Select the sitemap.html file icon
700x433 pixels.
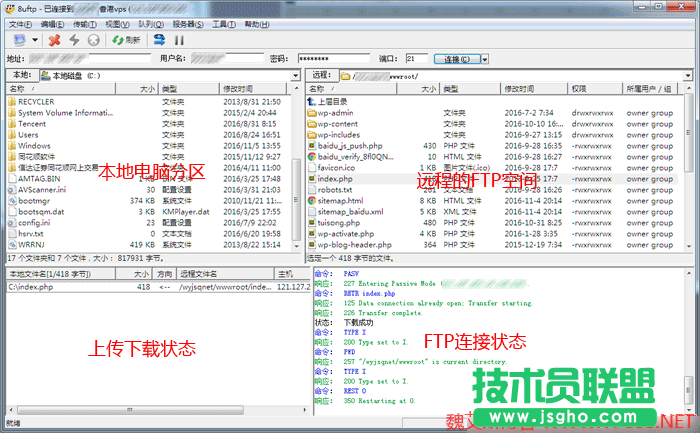(312, 200)
